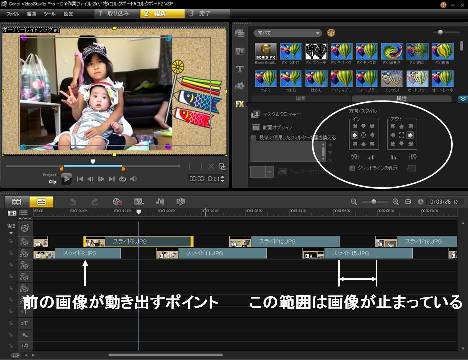Switch to Storyboard view button
The width and height of the screenshot is (468, 360).
click(x=16, y=202)
